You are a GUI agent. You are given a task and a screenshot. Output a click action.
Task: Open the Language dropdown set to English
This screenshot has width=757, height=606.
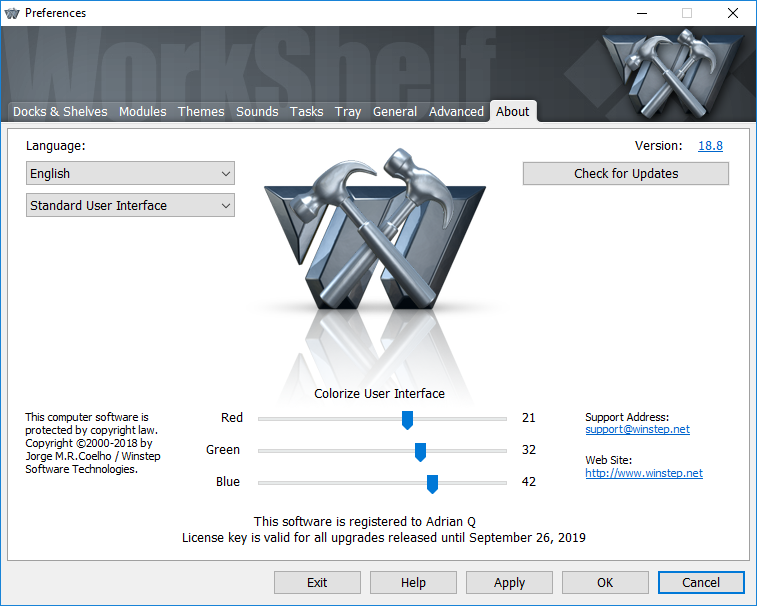pyautogui.click(x=130, y=174)
